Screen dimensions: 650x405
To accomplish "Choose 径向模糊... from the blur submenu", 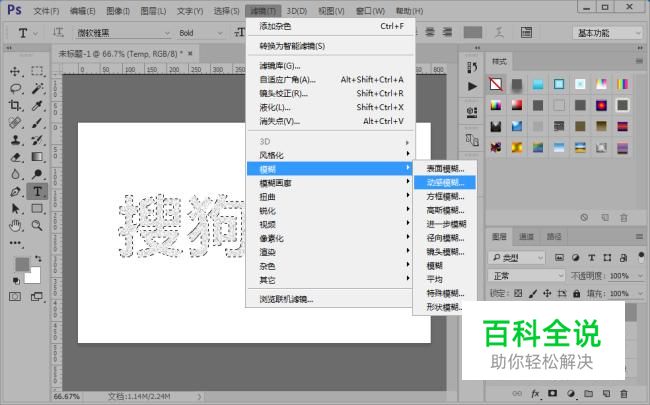I will (445, 238).
